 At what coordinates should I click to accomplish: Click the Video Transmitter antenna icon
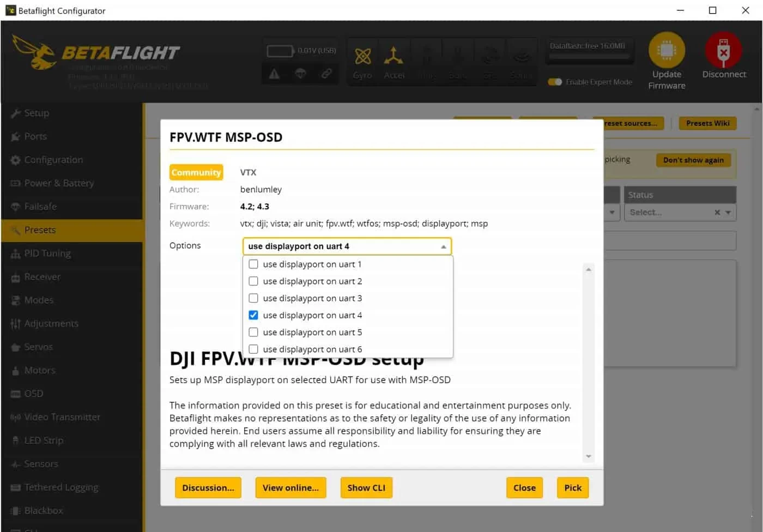[16, 418]
